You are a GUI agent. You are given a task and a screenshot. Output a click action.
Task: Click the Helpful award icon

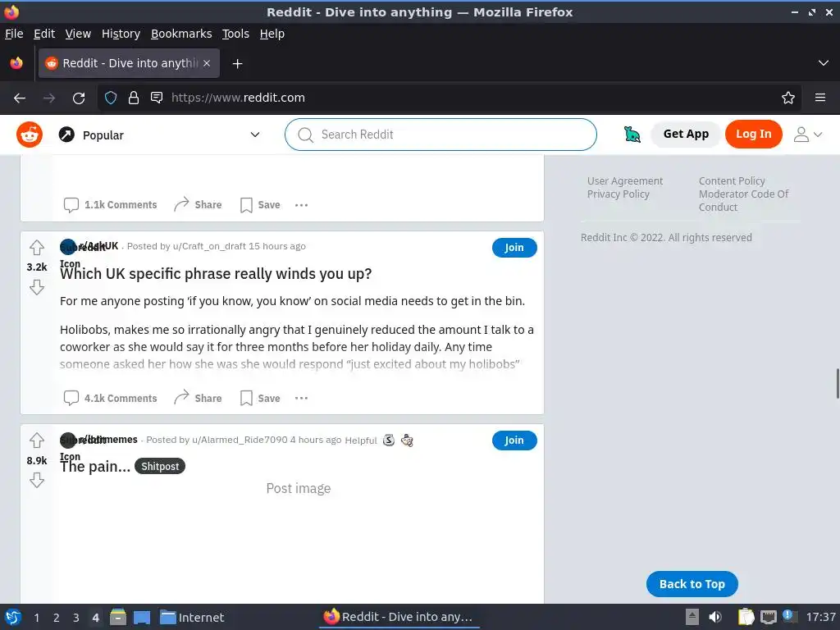389,441
